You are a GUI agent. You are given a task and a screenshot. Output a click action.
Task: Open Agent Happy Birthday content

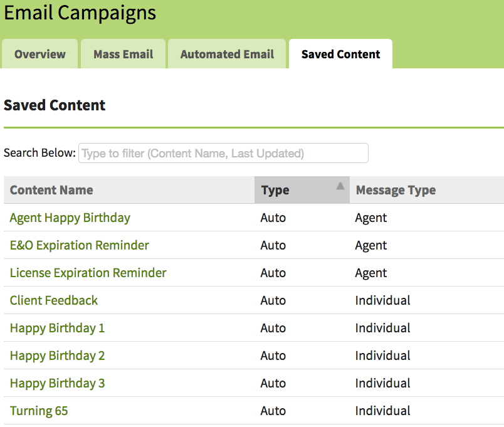coord(70,218)
